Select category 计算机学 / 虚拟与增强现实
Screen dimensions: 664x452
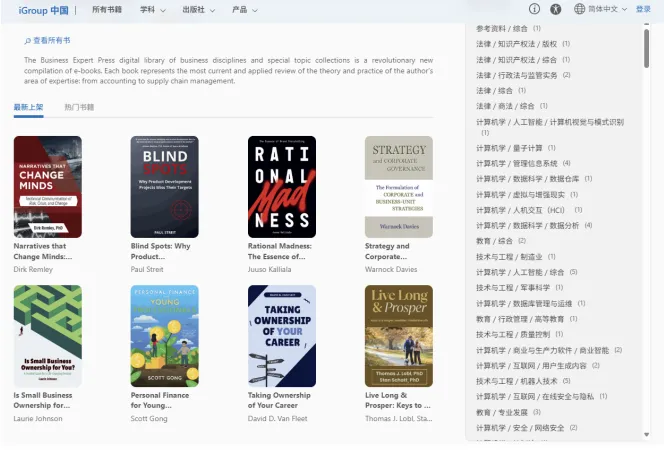pyautogui.click(x=527, y=194)
